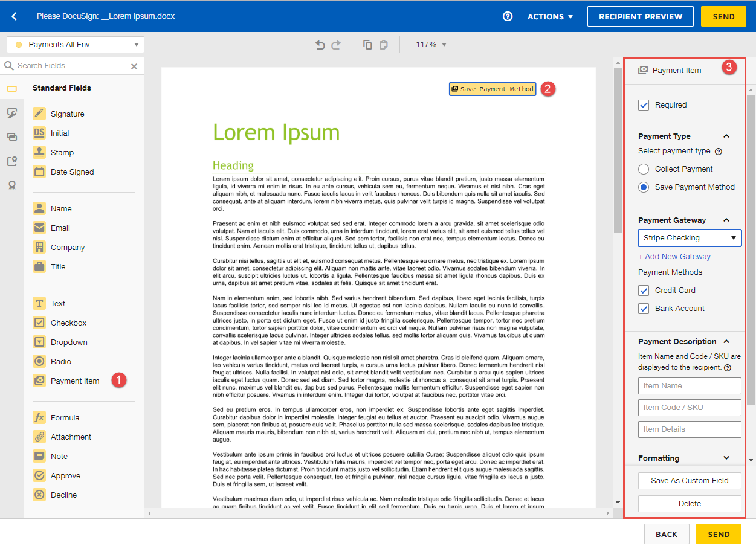This screenshot has width=756, height=546.
Task: Click the Recipient Preview button
Action: (x=641, y=16)
